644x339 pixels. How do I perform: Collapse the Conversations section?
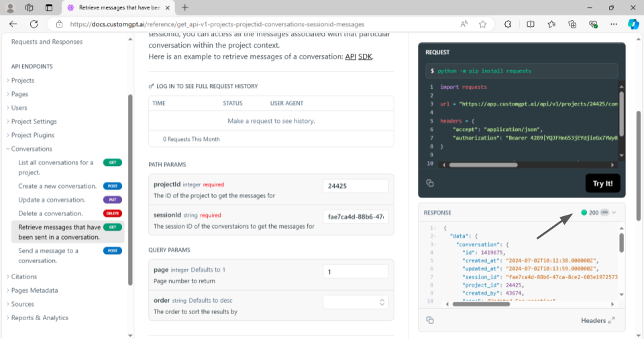(x=32, y=149)
